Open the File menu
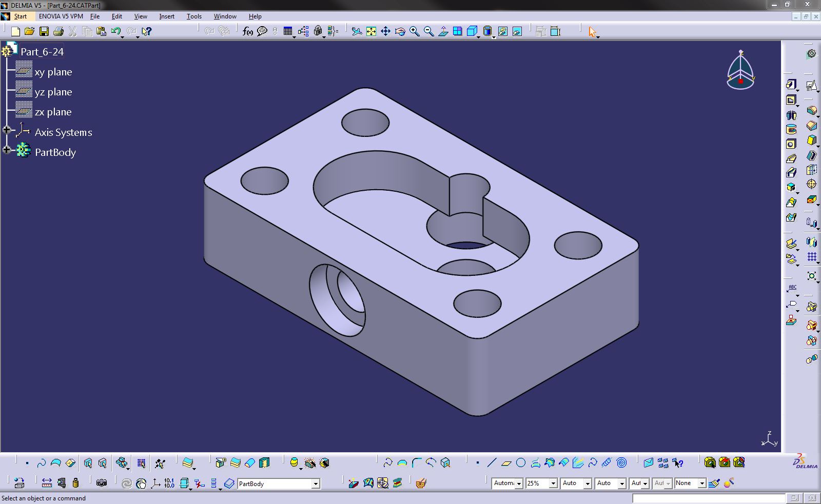Screen dimensions: 821x504 click(x=95, y=16)
